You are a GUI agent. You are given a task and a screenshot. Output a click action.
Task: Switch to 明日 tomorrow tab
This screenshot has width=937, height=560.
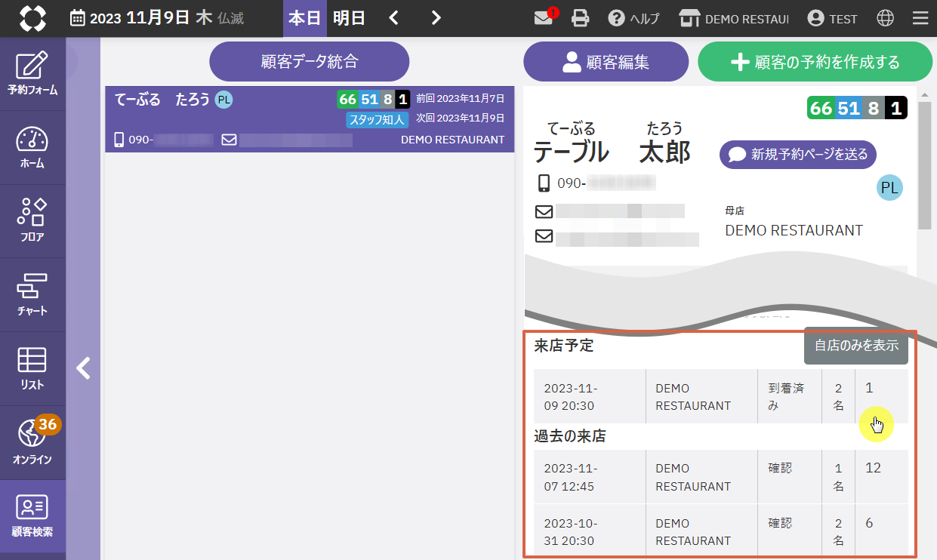[349, 18]
